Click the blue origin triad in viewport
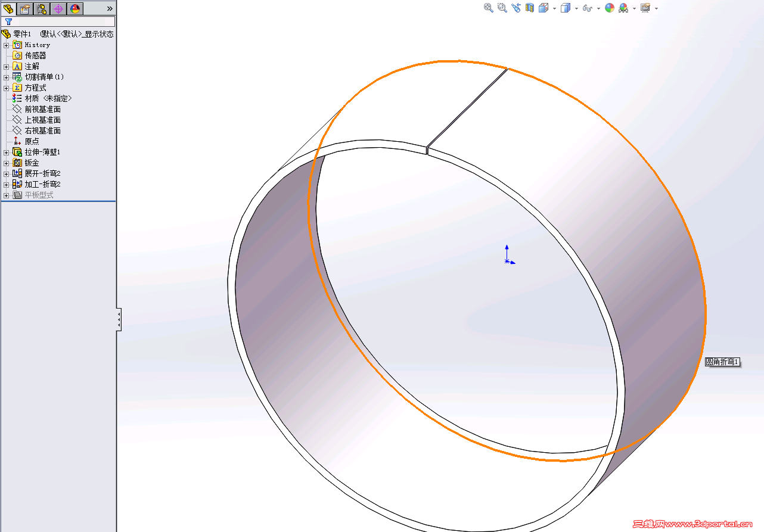 (x=508, y=254)
